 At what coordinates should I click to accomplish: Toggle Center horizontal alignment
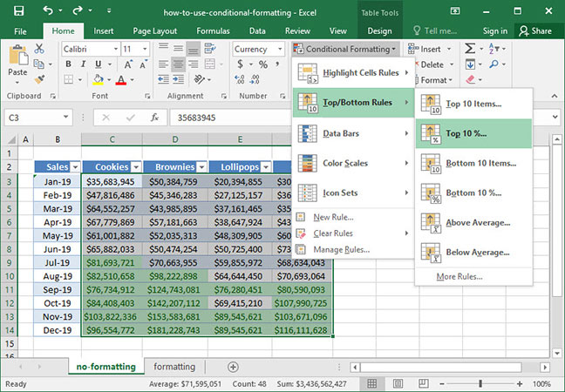[179, 64]
